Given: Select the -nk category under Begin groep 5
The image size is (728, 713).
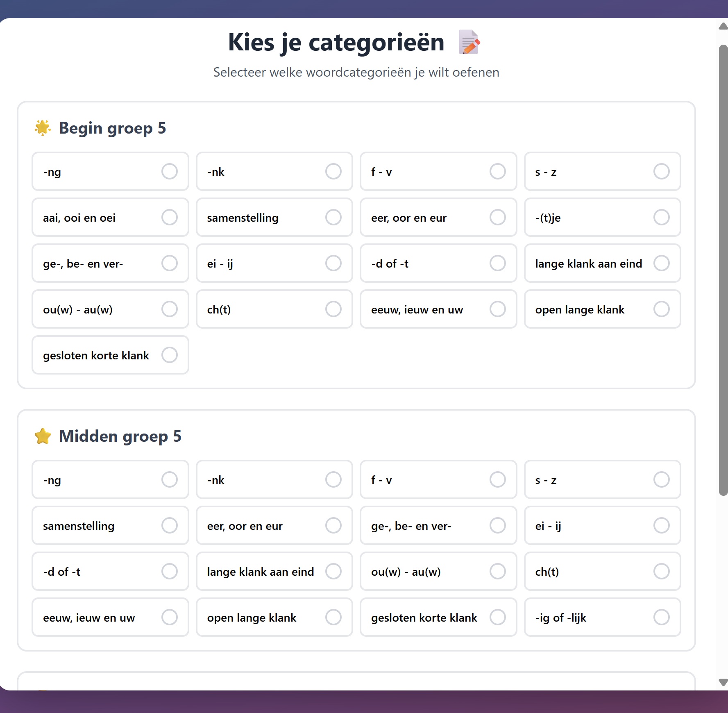Looking at the screenshot, I should (274, 171).
